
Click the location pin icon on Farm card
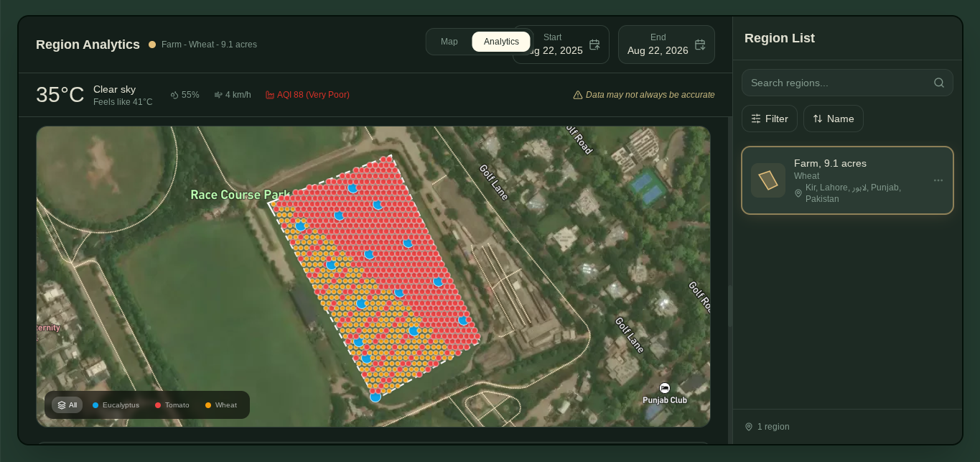[x=798, y=193]
